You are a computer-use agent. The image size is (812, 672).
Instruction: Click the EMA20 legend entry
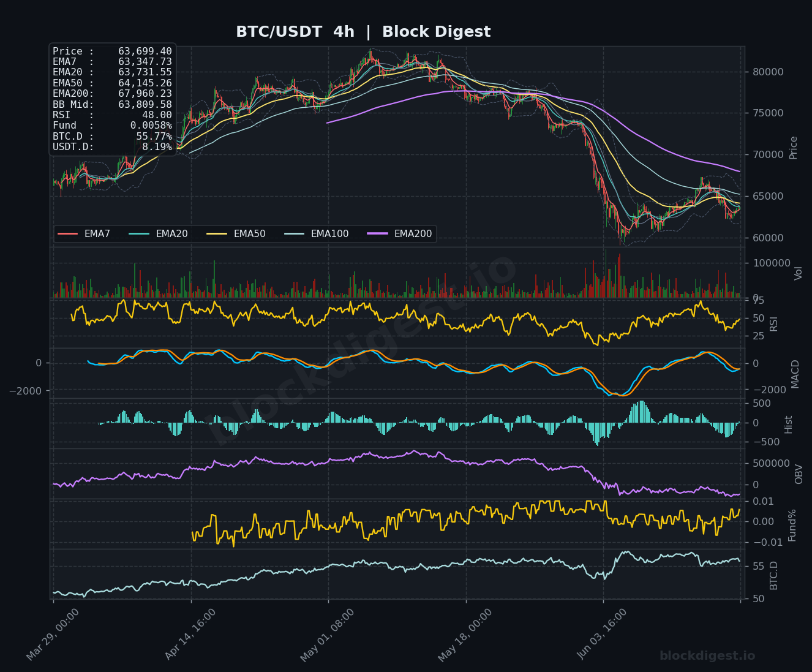point(159,233)
